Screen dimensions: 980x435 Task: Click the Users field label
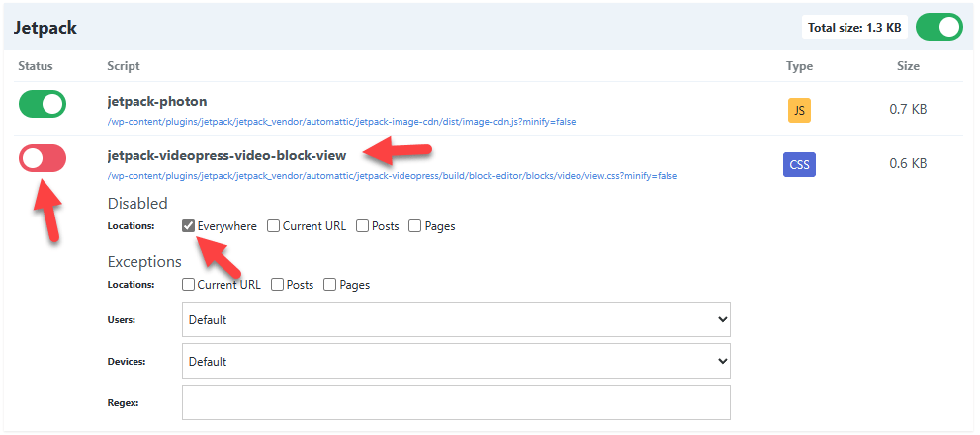[x=122, y=320]
